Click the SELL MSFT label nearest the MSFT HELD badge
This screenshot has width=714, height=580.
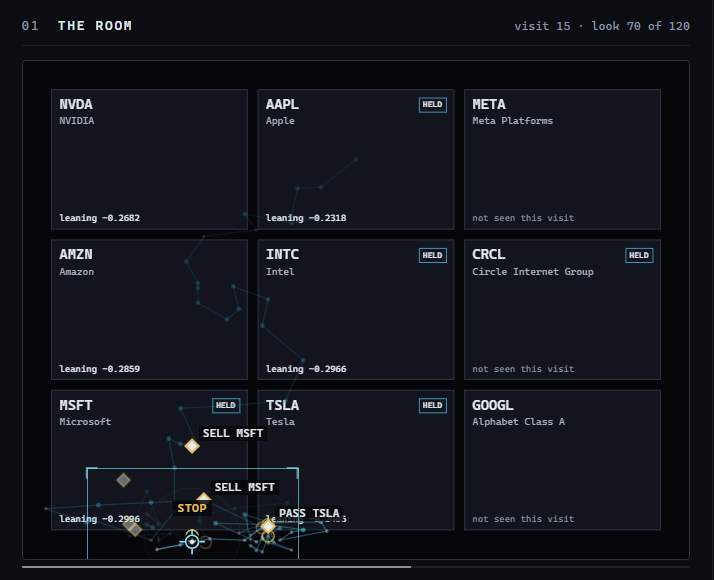click(233, 433)
